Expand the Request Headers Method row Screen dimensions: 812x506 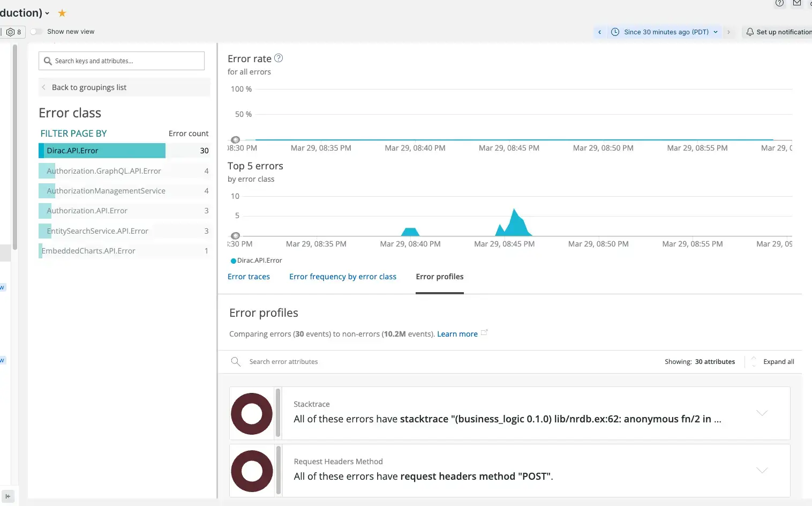762,470
